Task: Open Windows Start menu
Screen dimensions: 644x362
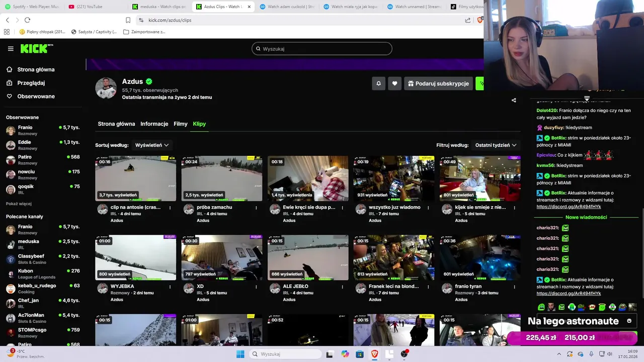Action: click(240, 354)
